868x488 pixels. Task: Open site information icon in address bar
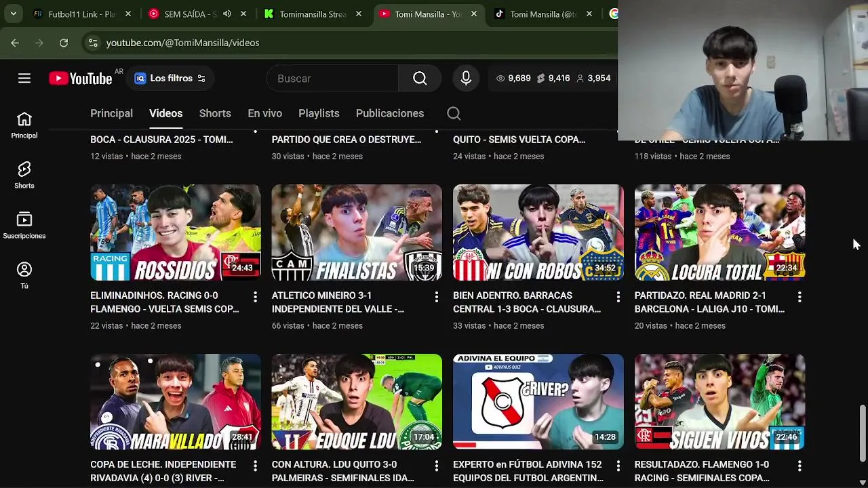pyautogui.click(x=94, y=43)
